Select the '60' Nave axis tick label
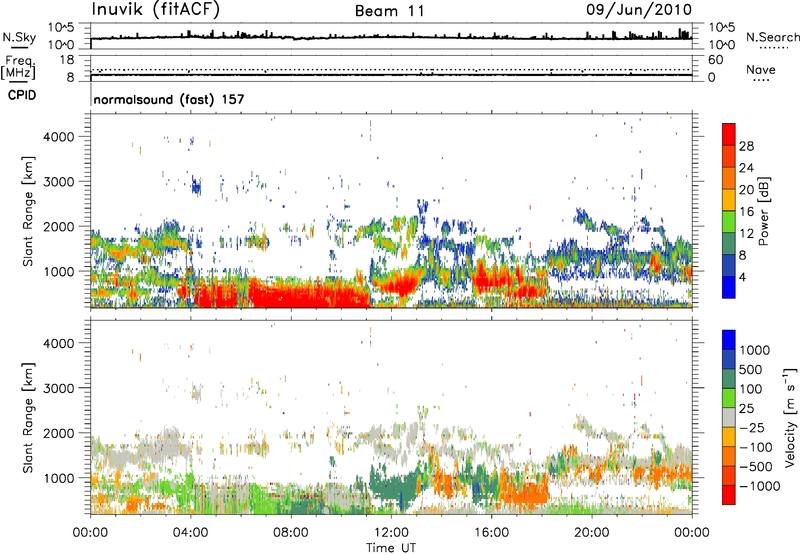The image size is (800, 554). (x=715, y=60)
